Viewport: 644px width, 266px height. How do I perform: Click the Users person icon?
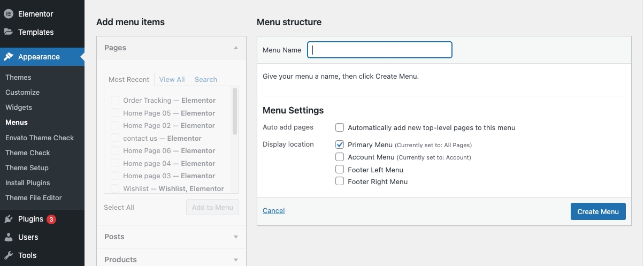9,237
